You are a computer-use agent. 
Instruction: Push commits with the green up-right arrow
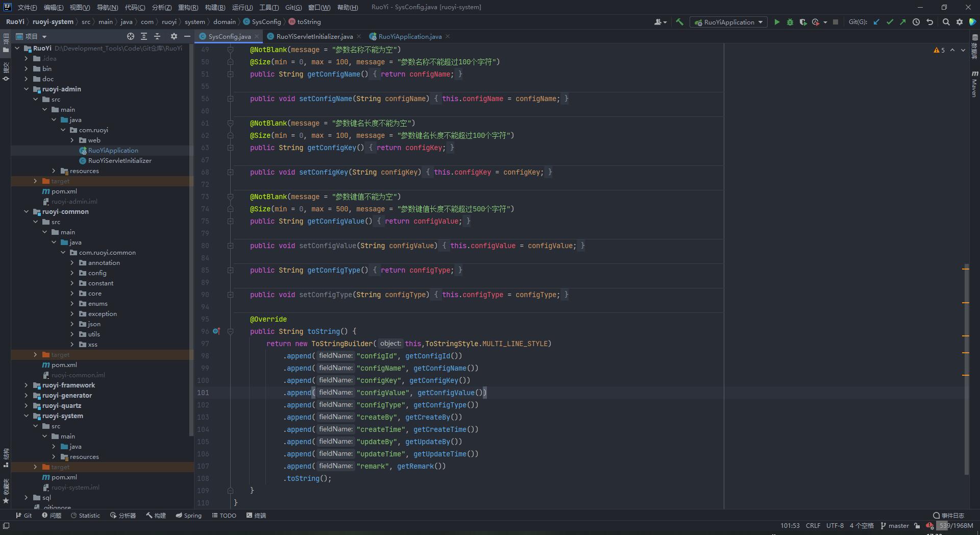pyautogui.click(x=903, y=22)
